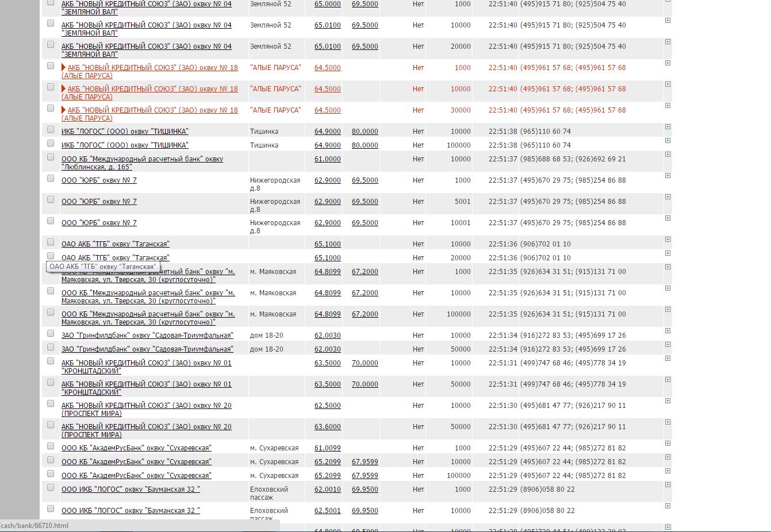The width and height of the screenshot is (771, 532).
Task: Click plus icon in Люблинская 61.0000 row
Action: 668,155
